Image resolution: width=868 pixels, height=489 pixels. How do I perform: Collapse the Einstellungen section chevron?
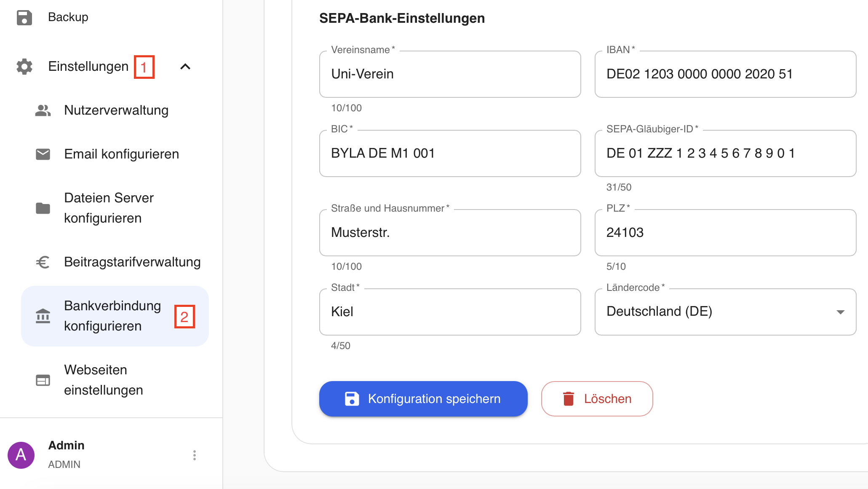[x=185, y=67]
